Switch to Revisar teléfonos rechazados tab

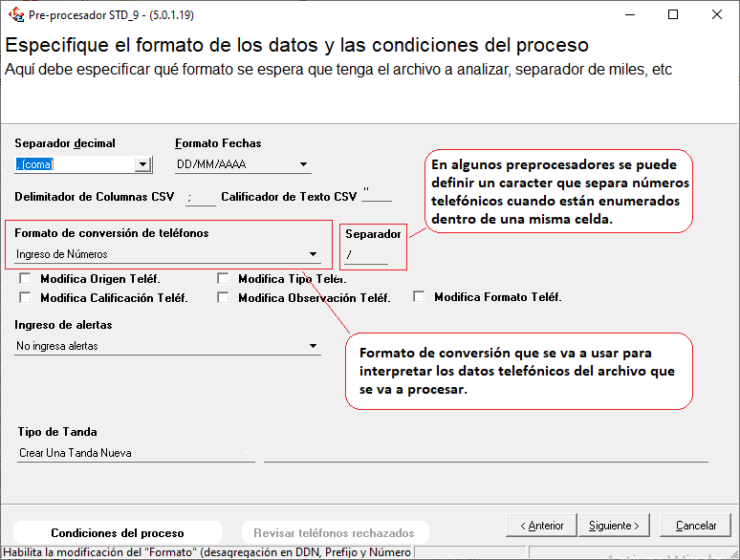(x=334, y=533)
